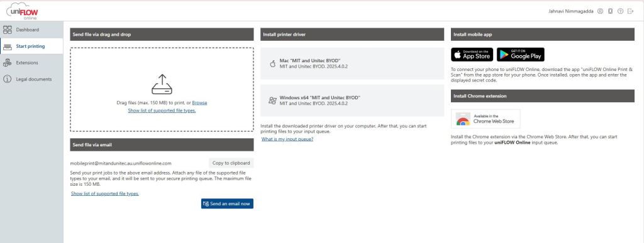Show supported file types under email section
644x243 pixels.
(105, 193)
